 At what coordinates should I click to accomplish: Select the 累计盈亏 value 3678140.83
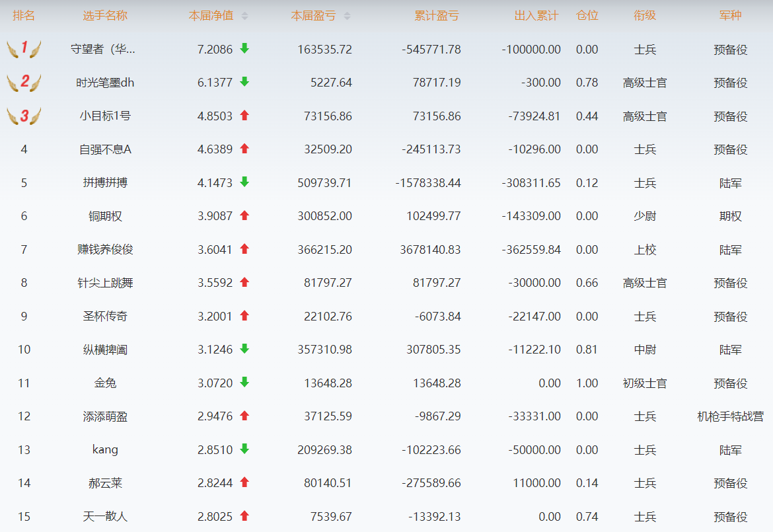point(430,250)
